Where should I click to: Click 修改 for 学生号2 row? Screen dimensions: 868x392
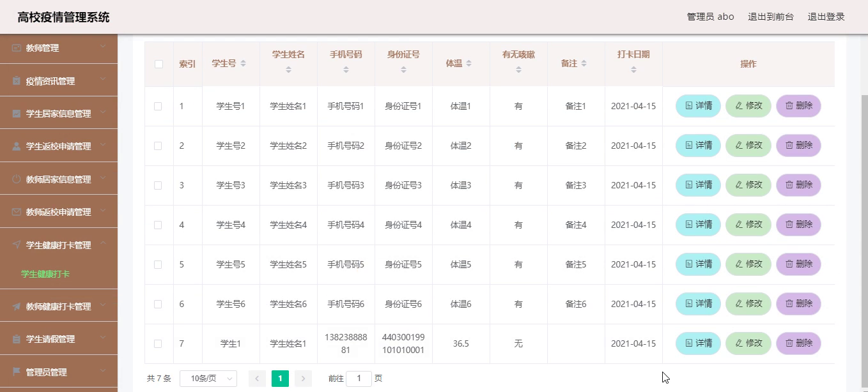[x=748, y=146]
